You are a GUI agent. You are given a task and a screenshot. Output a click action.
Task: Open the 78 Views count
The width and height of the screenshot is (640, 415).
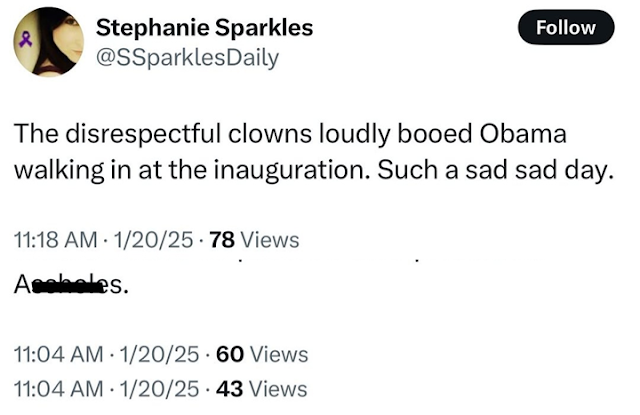(x=247, y=240)
